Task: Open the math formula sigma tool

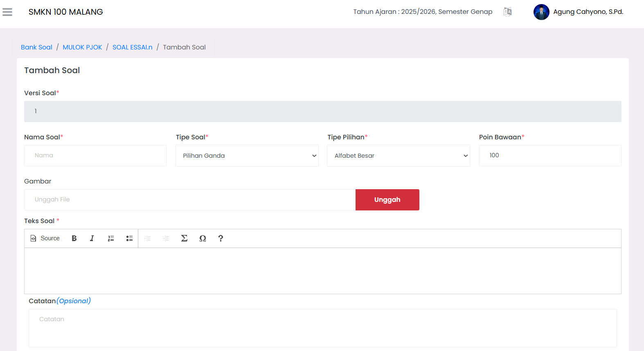Action: tap(184, 238)
